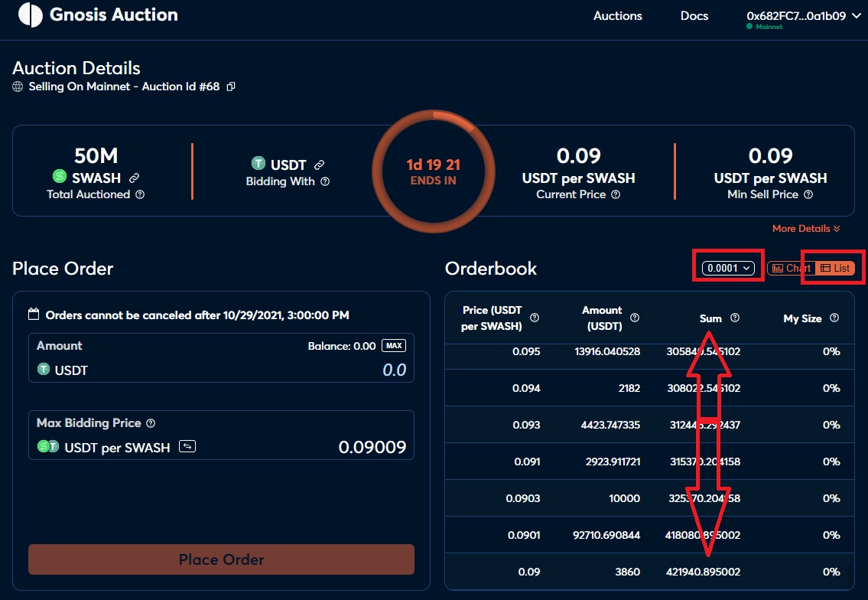Screen dimensions: 868x600
Task: Switch orderbook to List view
Action: pyautogui.click(x=835, y=268)
